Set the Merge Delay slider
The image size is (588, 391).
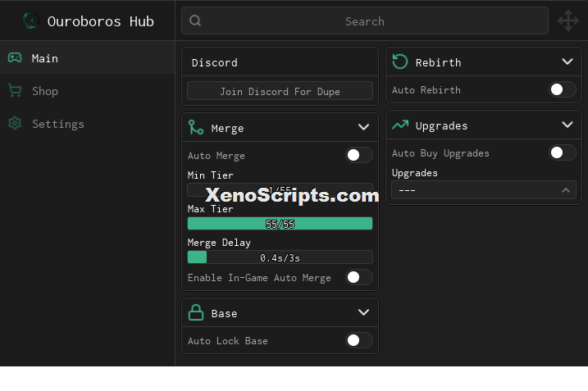point(280,257)
